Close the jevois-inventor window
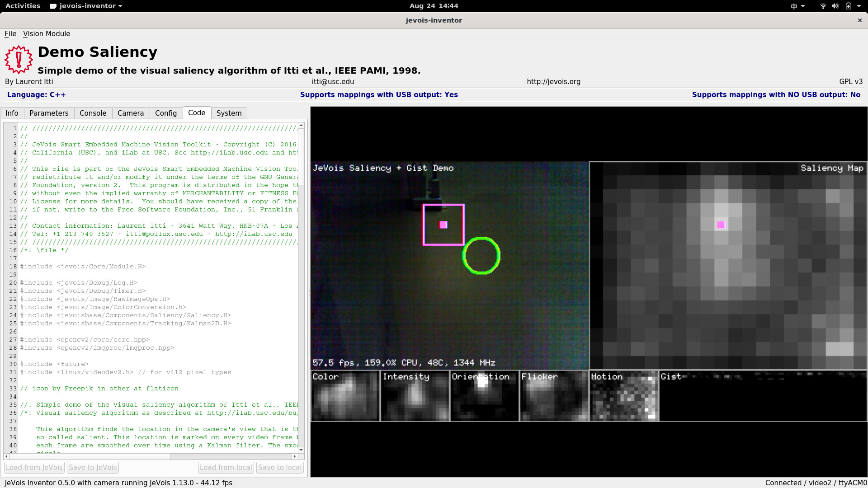 coord(859,20)
